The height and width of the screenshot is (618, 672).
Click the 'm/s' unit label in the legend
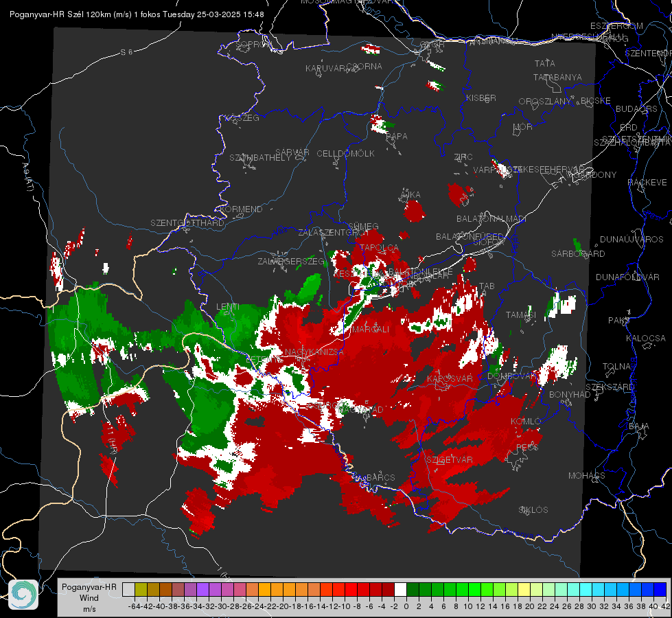[x=89, y=608]
